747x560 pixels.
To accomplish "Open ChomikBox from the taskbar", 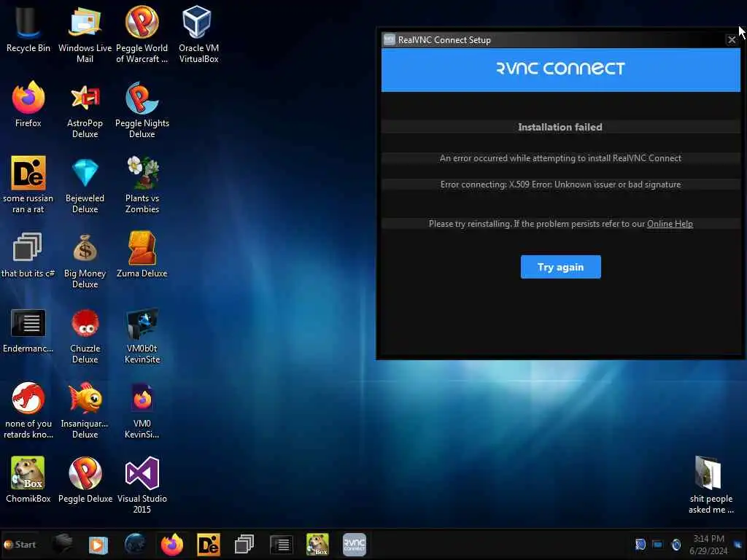I will click(318, 544).
